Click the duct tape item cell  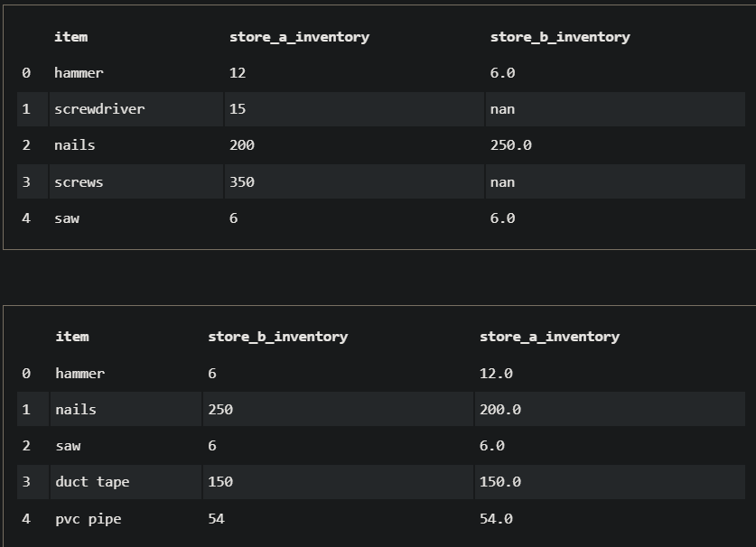(92, 482)
